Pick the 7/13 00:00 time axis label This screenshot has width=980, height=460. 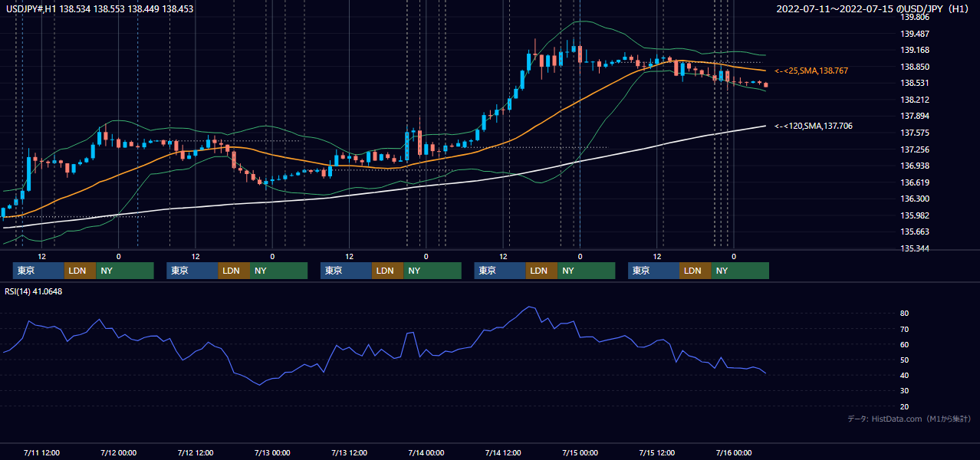click(x=272, y=452)
